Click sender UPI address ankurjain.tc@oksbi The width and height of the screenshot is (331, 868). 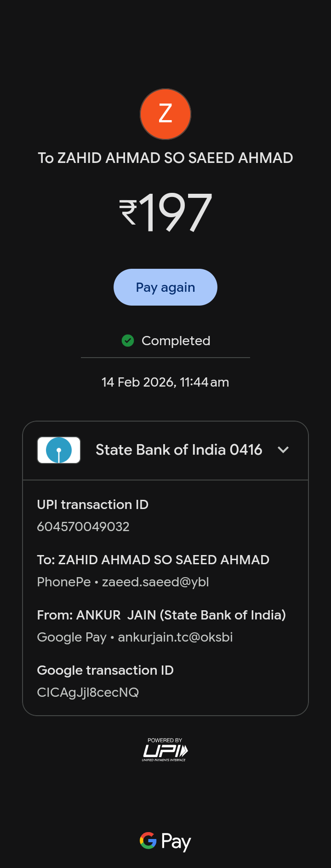click(175, 637)
